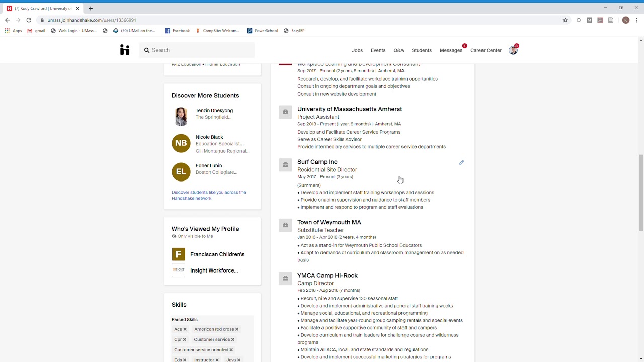644x362 pixels.
Task: Open the Students section
Action: 422,50
